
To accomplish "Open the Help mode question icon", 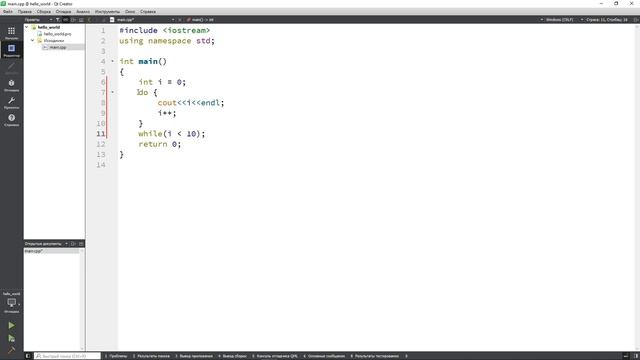I will click(11, 119).
